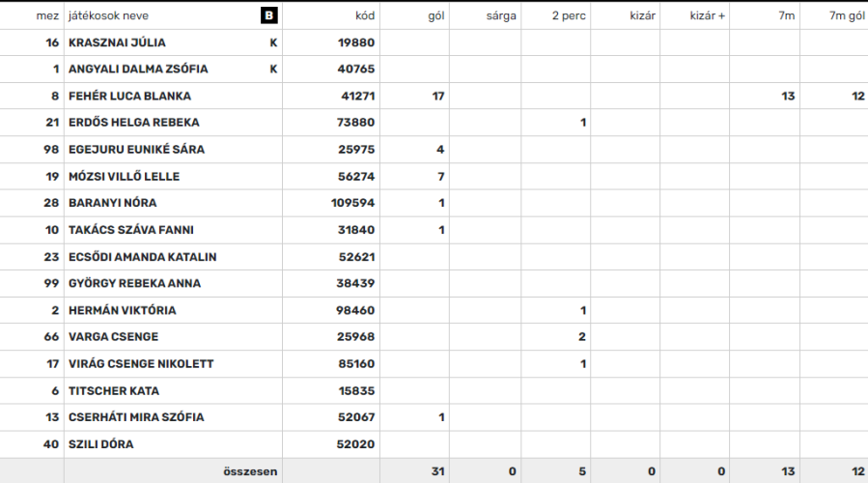
Task: Click the black B team badge icon
Action: point(269,15)
